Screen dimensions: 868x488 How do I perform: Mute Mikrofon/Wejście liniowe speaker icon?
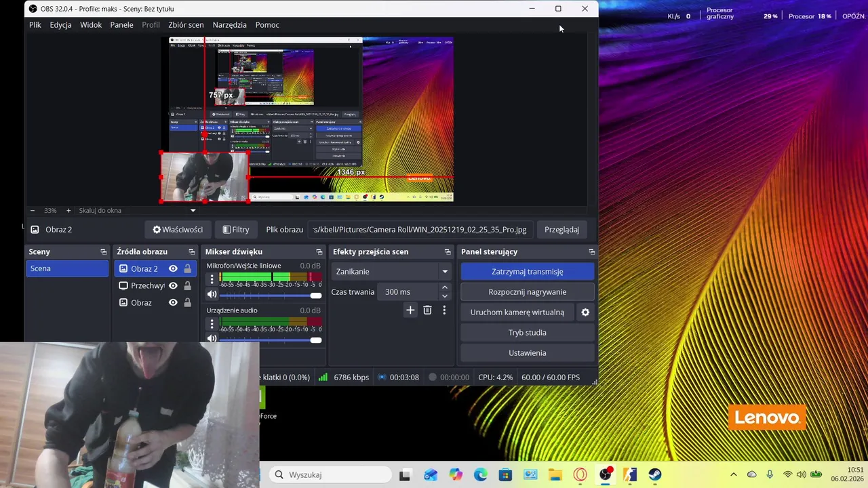pos(212,295)
